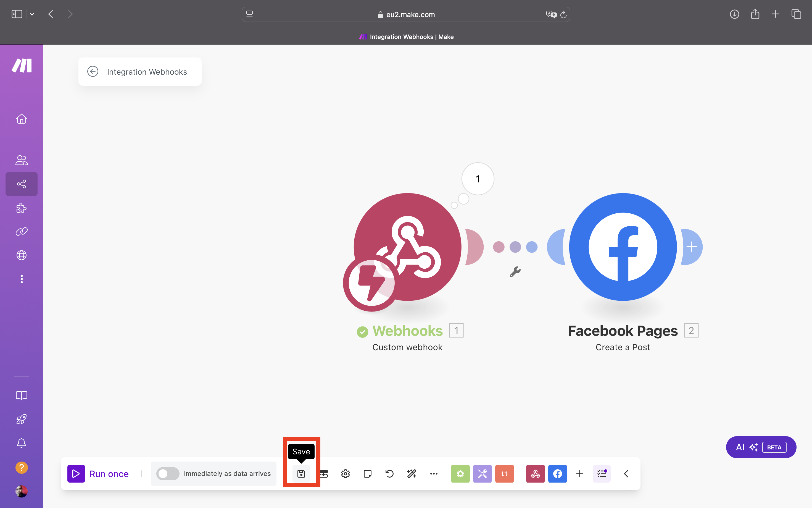Screen dimensions: 812x508
Task: Open schedule setting Immediately as data arrives
Action: 227,474
